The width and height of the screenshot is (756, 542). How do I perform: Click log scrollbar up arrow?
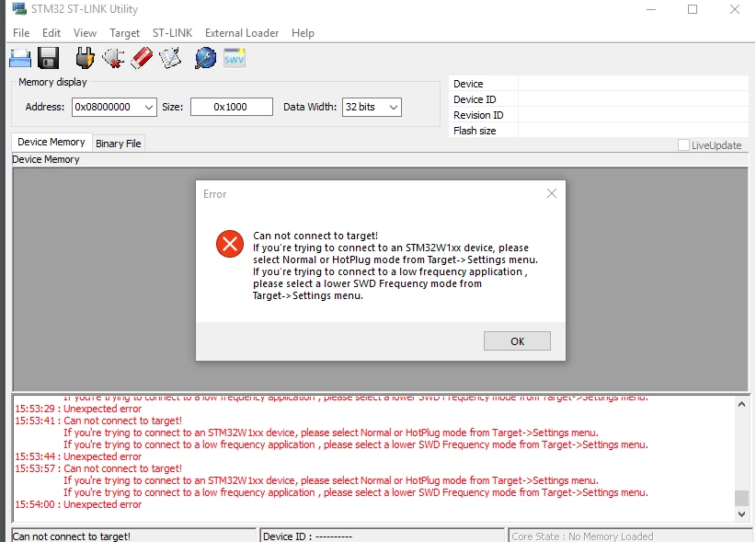click(x=741, y=404)
